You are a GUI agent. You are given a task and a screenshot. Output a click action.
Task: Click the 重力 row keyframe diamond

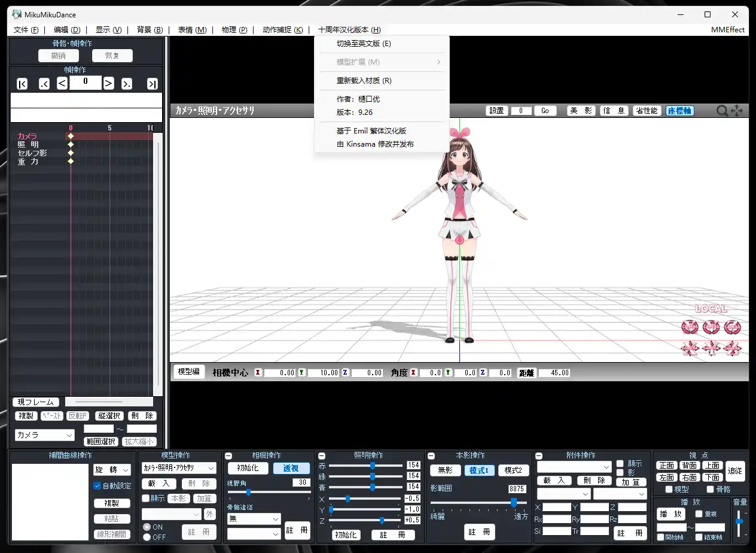[71, 161]
